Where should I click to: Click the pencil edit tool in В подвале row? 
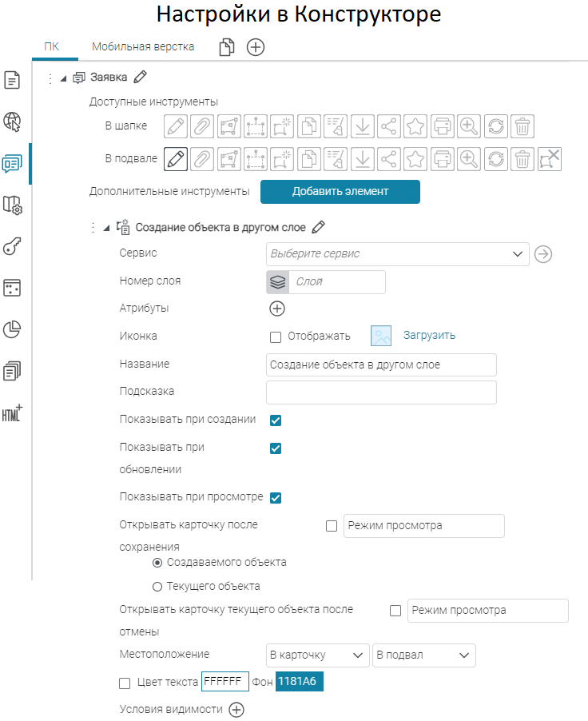pos(176,158)
